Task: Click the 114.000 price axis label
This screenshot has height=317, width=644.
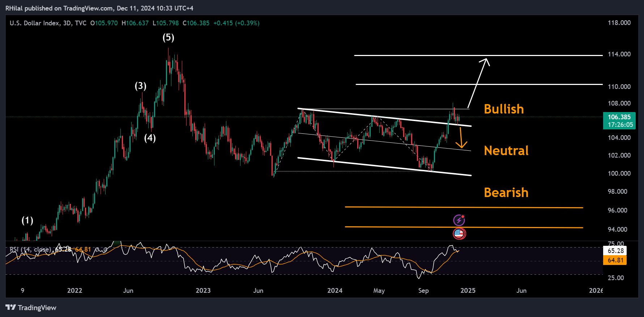Action: [x=619, y=54]
